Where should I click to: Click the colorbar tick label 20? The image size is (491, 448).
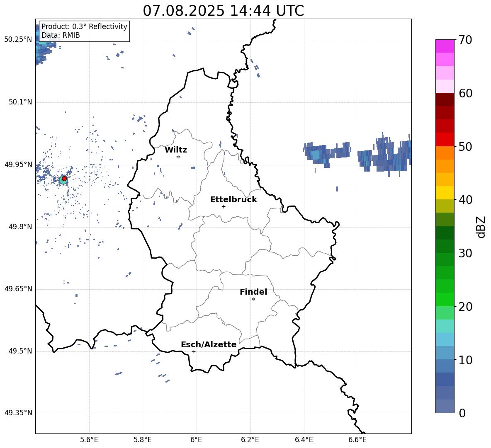click(x=465, y=307)
